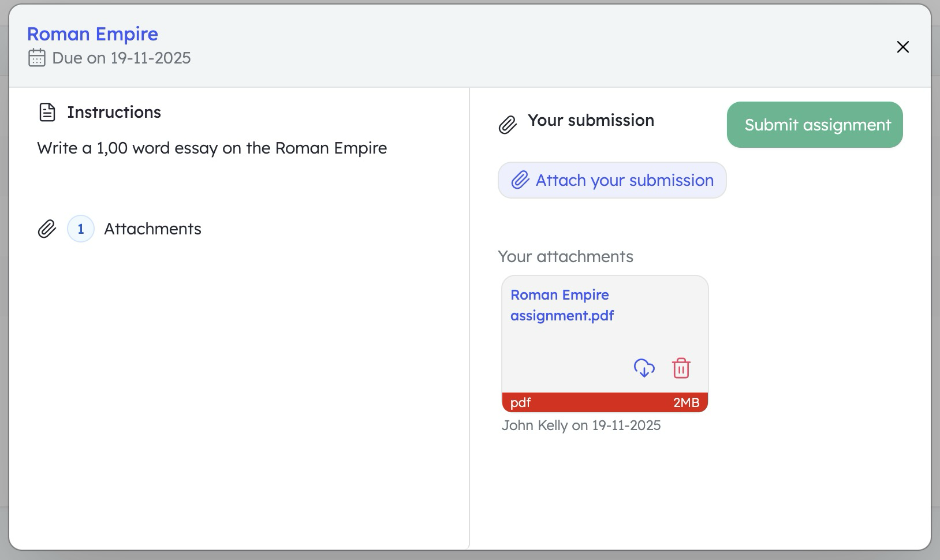Viewport: 940px width, 560px height.
Task: Open the Roman Empire assignment.pdf file
Action: (x=561, y=305)
